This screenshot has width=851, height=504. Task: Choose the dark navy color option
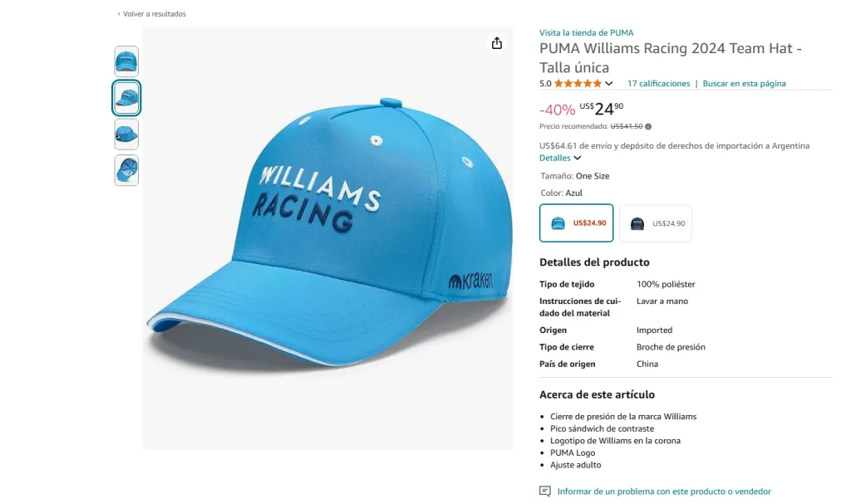(x=656, y=223)
